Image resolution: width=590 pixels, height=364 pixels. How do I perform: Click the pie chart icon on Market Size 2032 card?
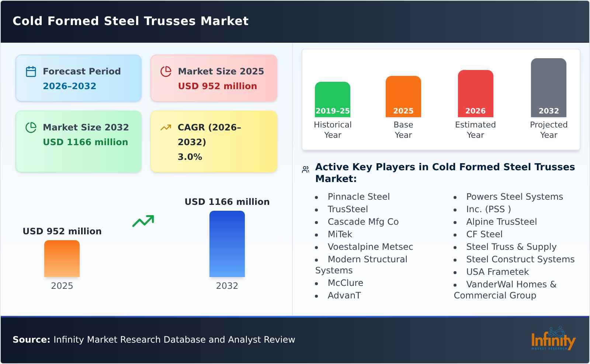pyautogui.click(x=31, y=127)
